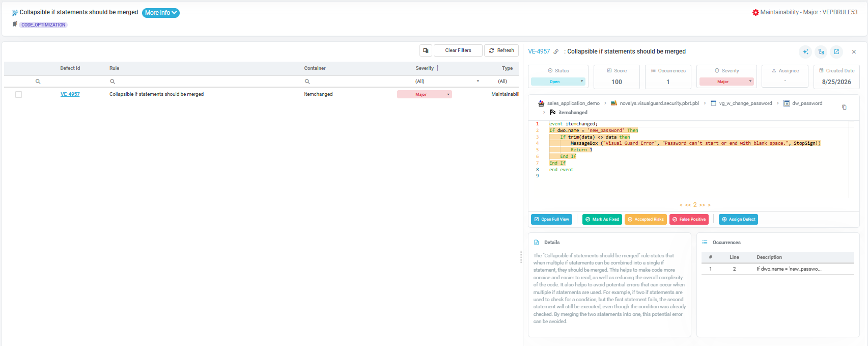Click the itemchanged event flag icon
This screenshot has width=868, height=346.
click(x=553, y=113)
